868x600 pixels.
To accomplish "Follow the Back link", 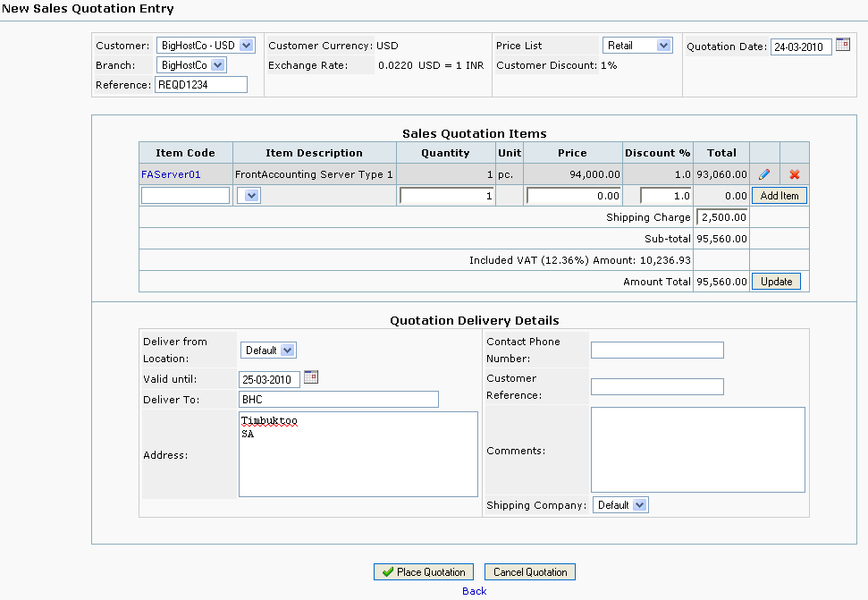I will (475, 591).
